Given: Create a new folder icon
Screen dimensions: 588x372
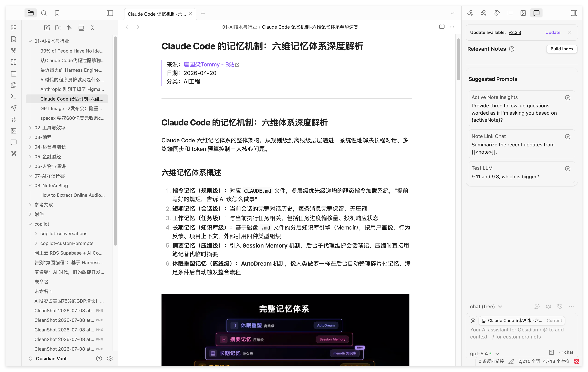Looking at the screenshot, I should click(x=58, y=28).
